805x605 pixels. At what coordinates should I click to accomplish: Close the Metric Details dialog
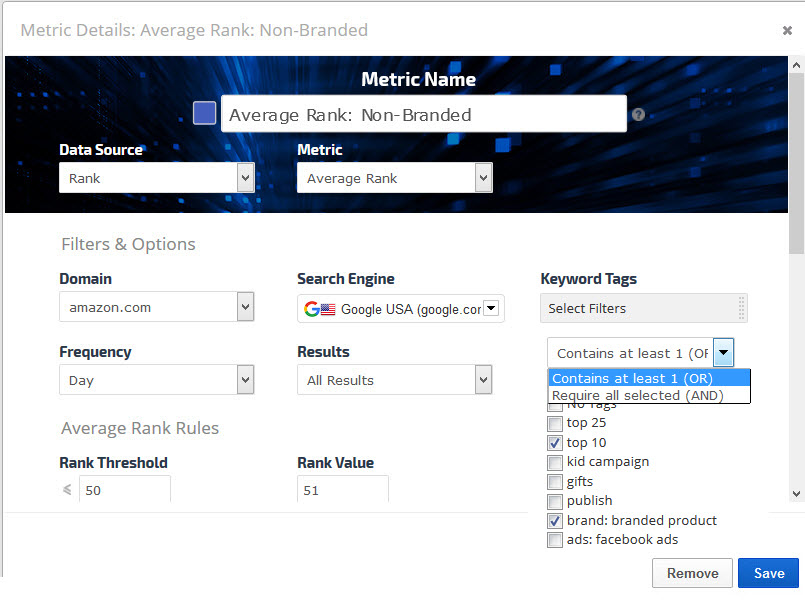pos(787,30)
